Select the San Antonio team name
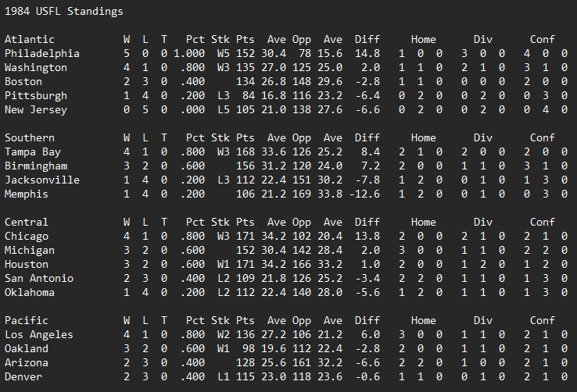 [39, 279]
